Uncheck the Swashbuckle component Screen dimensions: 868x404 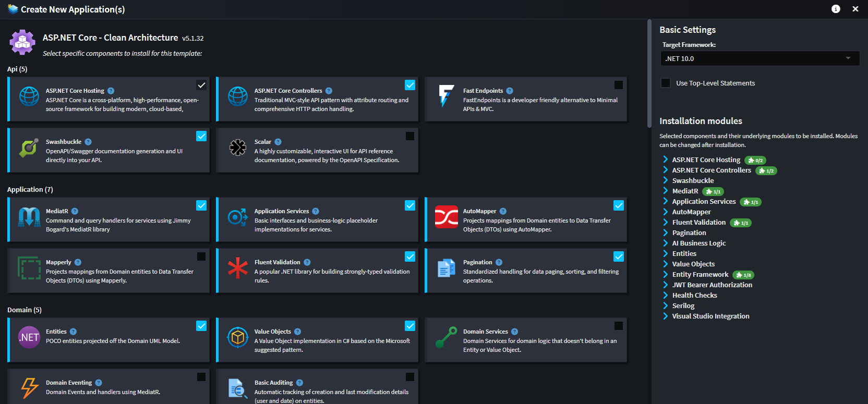pos(201,136)
